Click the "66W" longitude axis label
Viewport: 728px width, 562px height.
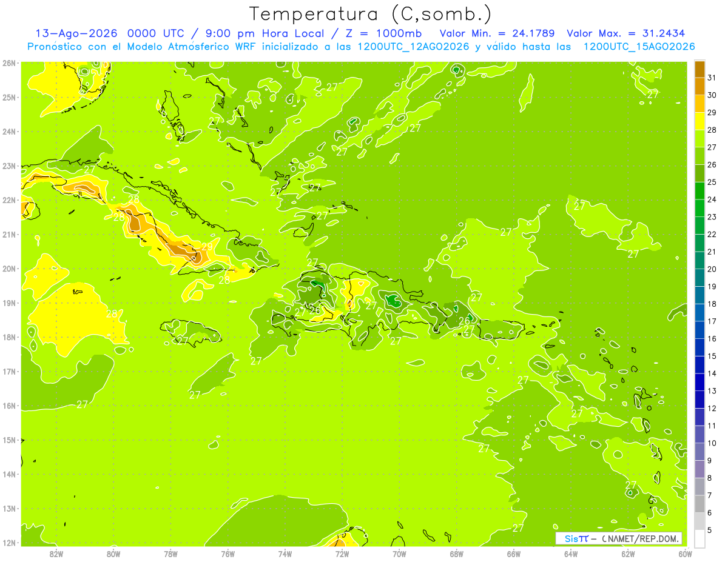514,554
